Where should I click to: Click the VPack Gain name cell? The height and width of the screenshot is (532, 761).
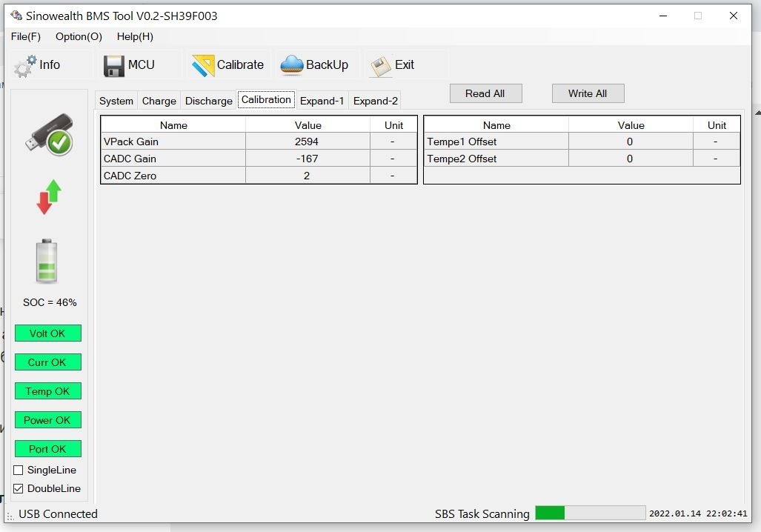(x=173, y=142)
